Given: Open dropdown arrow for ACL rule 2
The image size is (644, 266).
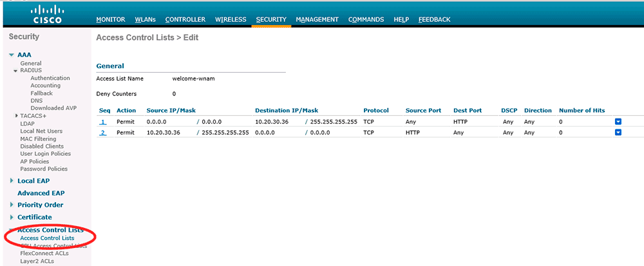Looking at the screenshot, I should [x=618, y=133].
